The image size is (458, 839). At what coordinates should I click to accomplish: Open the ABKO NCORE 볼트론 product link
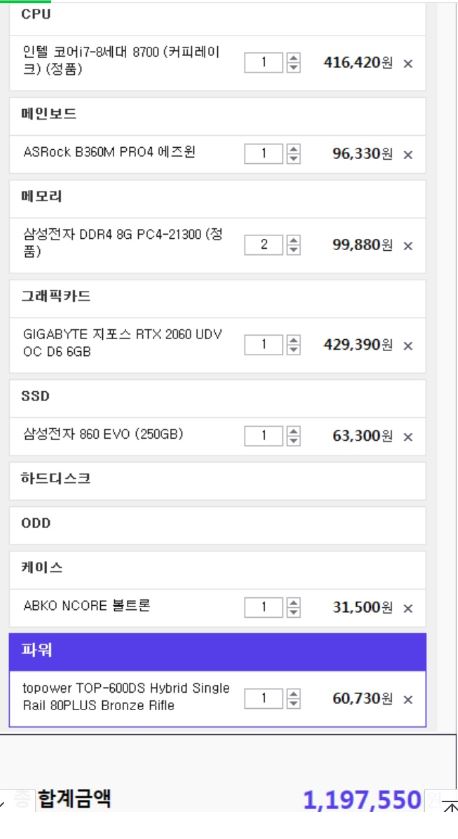pos(87,606)
